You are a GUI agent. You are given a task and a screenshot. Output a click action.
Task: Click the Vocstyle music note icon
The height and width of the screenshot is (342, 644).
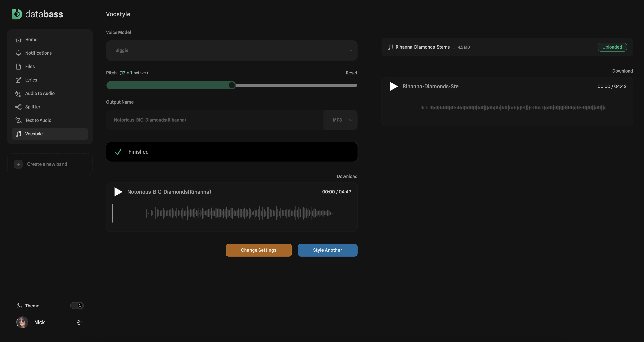point(19,134)
